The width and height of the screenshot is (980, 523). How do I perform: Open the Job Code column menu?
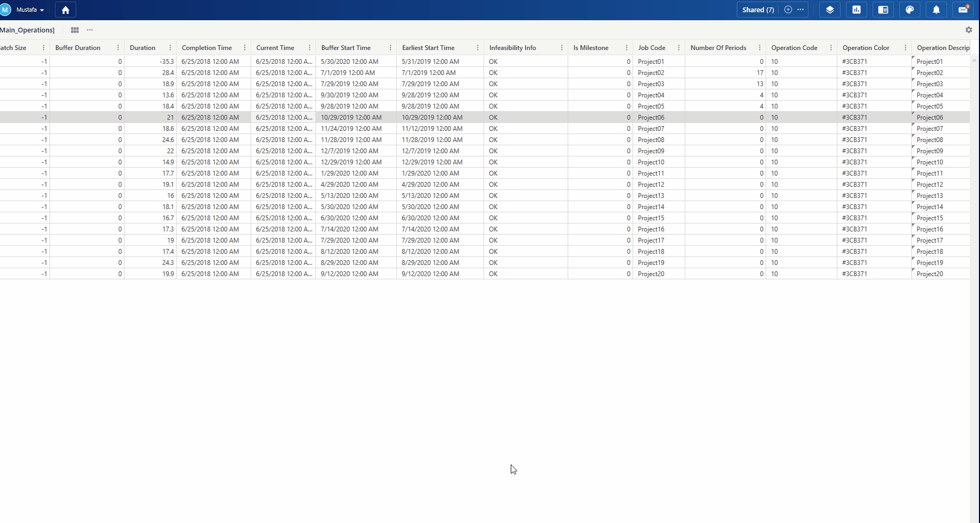point(678,48)
